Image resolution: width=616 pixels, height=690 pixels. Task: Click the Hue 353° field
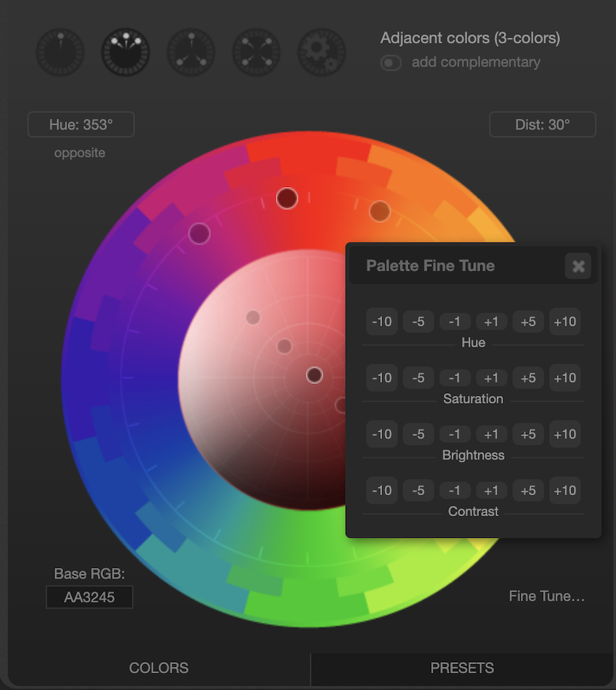pos(81,125)
